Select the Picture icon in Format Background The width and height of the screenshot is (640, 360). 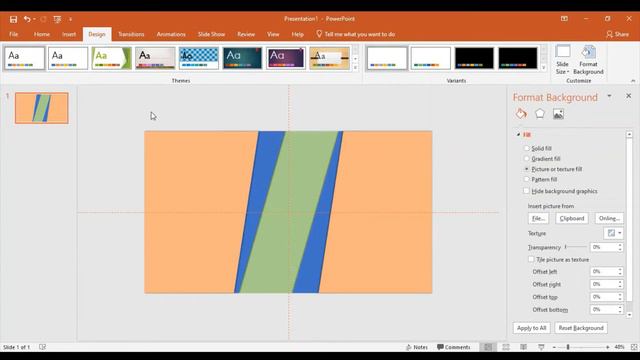(558, 114)
